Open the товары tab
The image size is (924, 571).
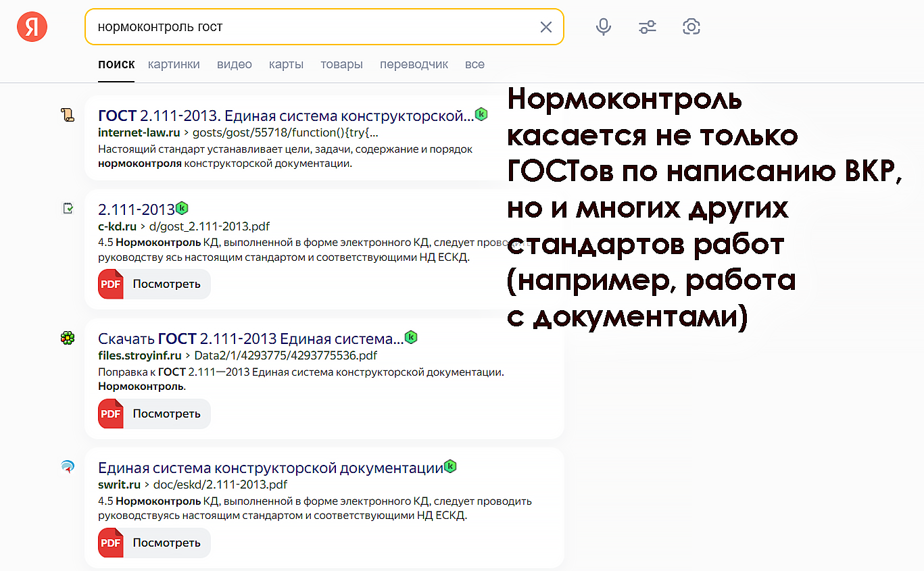[x=341, y=64]
